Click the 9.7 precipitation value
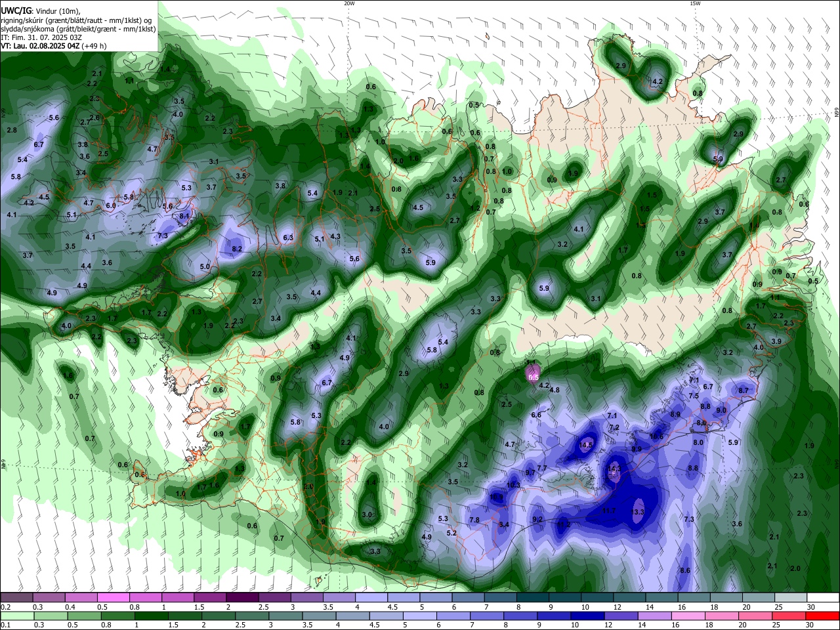The width and height of the screenshot is (840, 630). pos(530,472)
